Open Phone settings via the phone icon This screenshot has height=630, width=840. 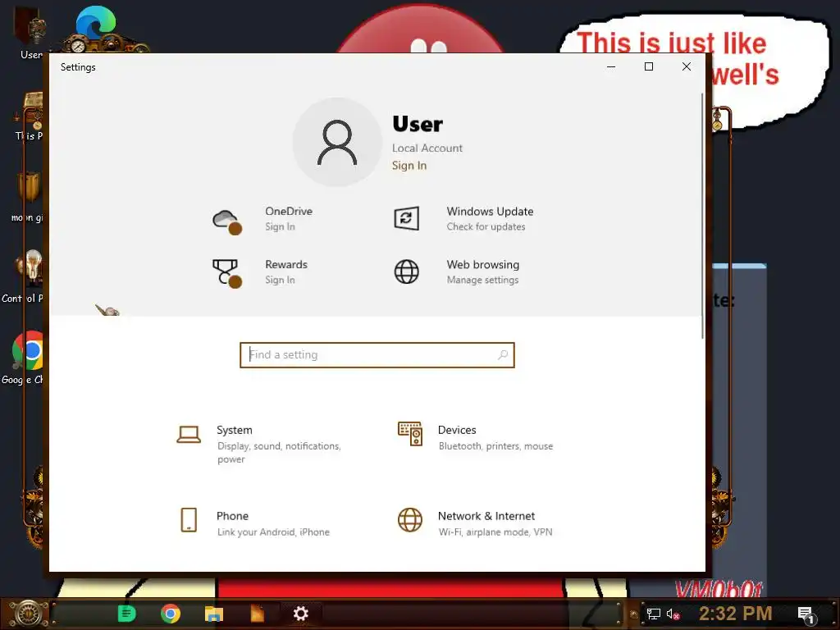tap(189, 519)
